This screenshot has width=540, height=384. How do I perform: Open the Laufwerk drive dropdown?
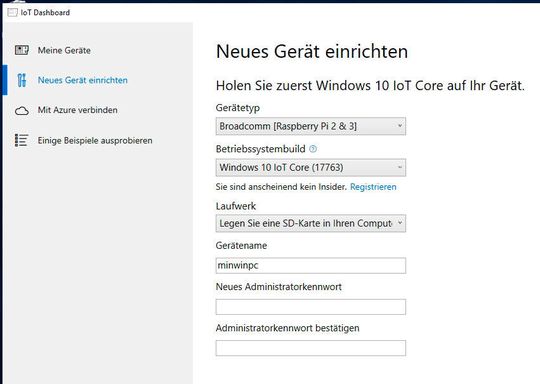[311, 223]
